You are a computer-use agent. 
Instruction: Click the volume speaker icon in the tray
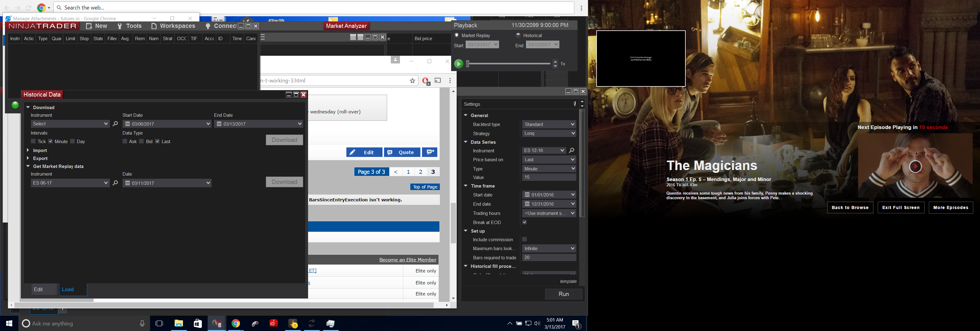(x=537, y=323)
